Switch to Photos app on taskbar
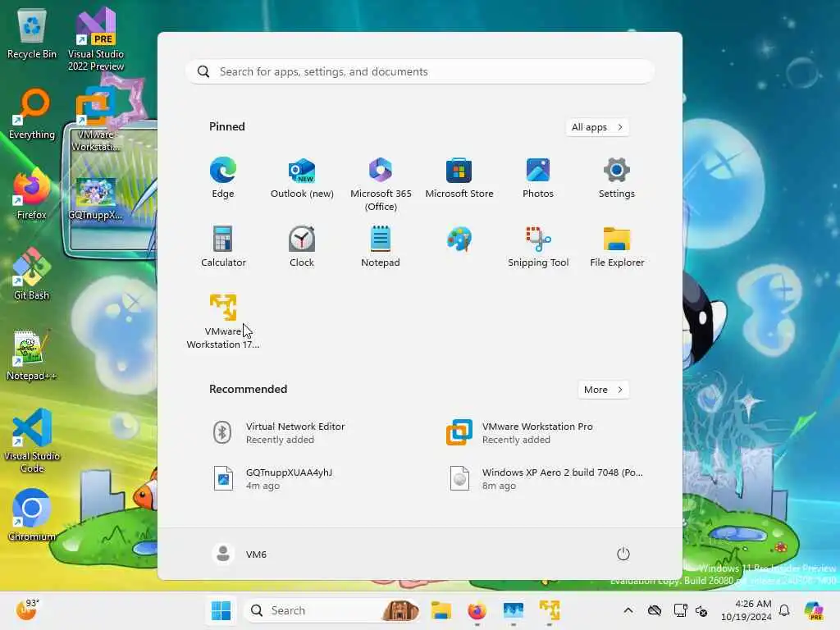Image resolution: width=840 pixels, height=630 pixels. click(x=513, y=610)
